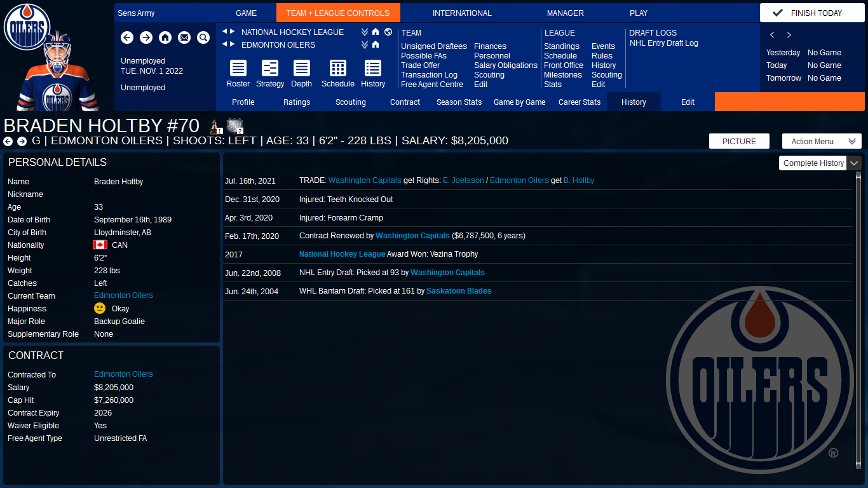Open Free Agent Centre link
The image size is (868, 488).
coord(432,84)
